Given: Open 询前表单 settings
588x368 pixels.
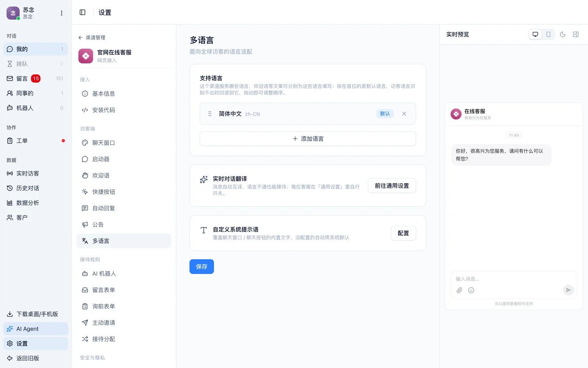Looking at the screenshot, I should [124, 306].
